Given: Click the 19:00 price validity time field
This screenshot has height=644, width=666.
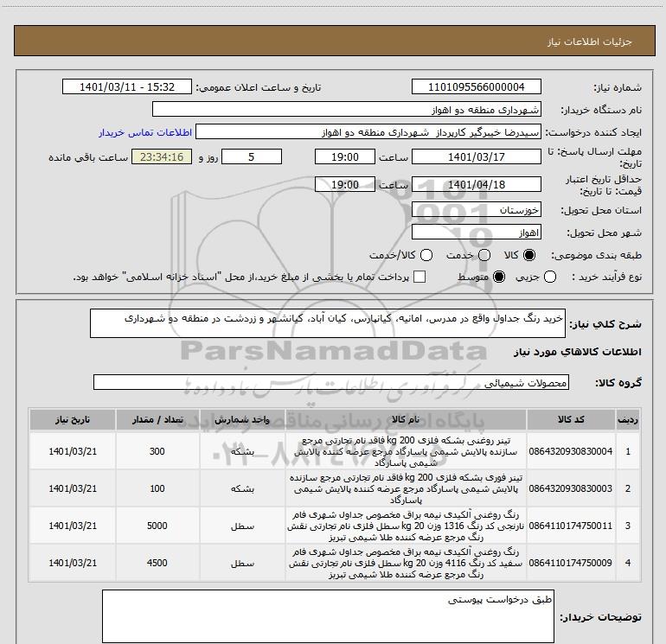Looking at the screenshot, I should pyautogui.click(x=345, y=184).
